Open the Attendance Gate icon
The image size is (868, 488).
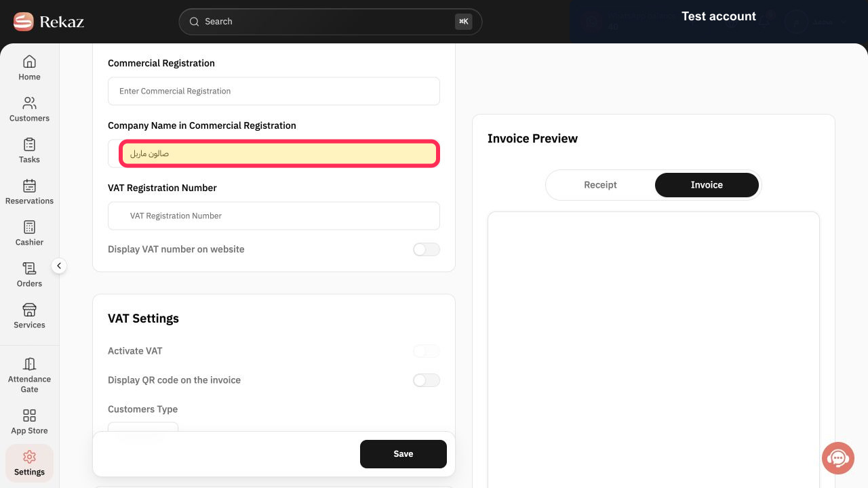tap(29, 364)
